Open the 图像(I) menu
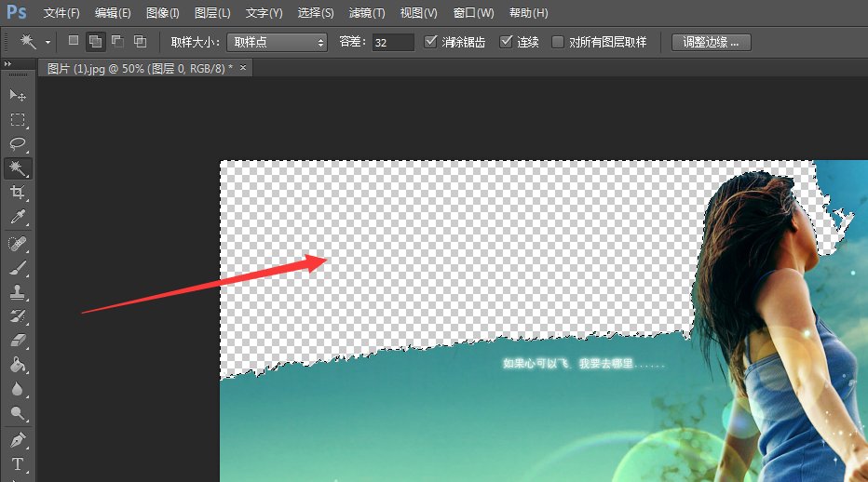This screenshot has width=868, height=482. point(163,13)
